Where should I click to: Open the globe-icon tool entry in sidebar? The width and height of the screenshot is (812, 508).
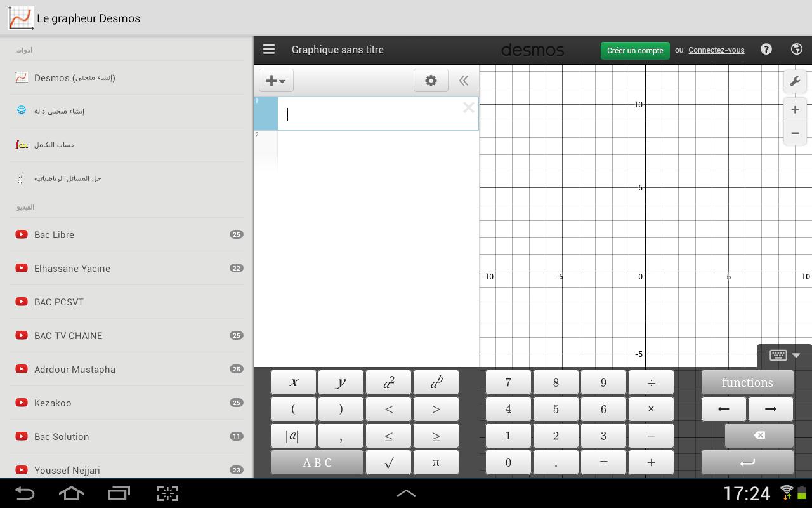(x=127, y=111)
